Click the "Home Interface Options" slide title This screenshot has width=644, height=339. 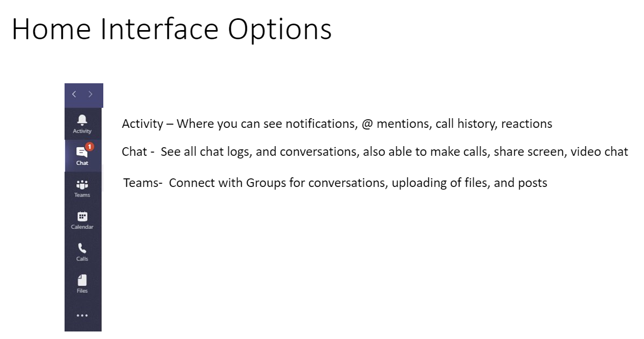(172, 29)
